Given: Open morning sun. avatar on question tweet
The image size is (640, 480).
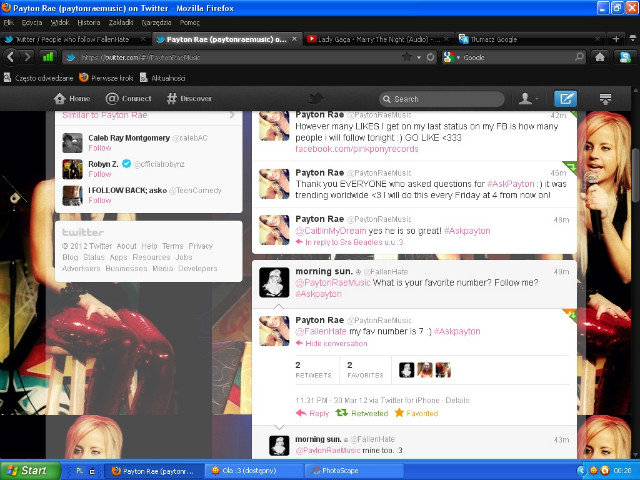Looking at the screenshot, I should pos(274,282).
